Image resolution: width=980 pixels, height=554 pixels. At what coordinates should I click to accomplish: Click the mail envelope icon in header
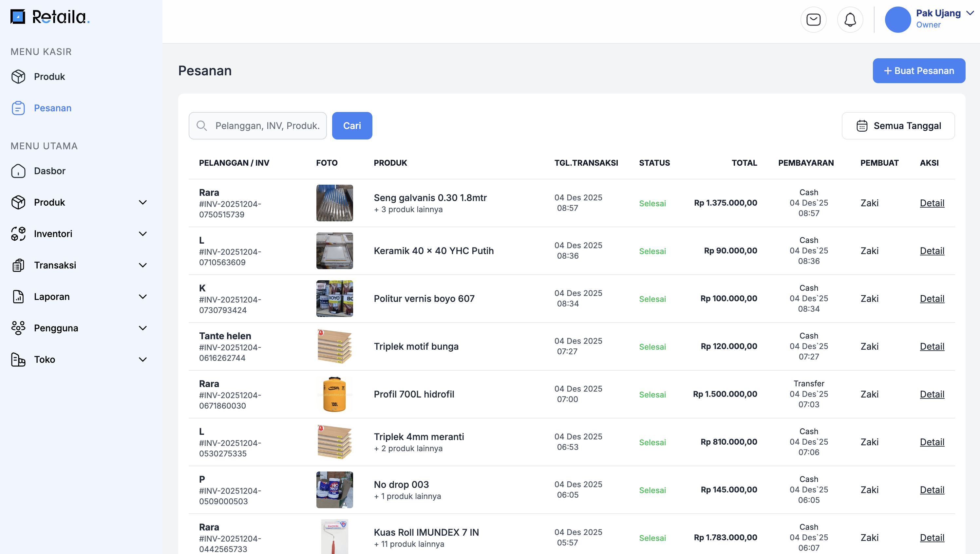pos(813,19)
